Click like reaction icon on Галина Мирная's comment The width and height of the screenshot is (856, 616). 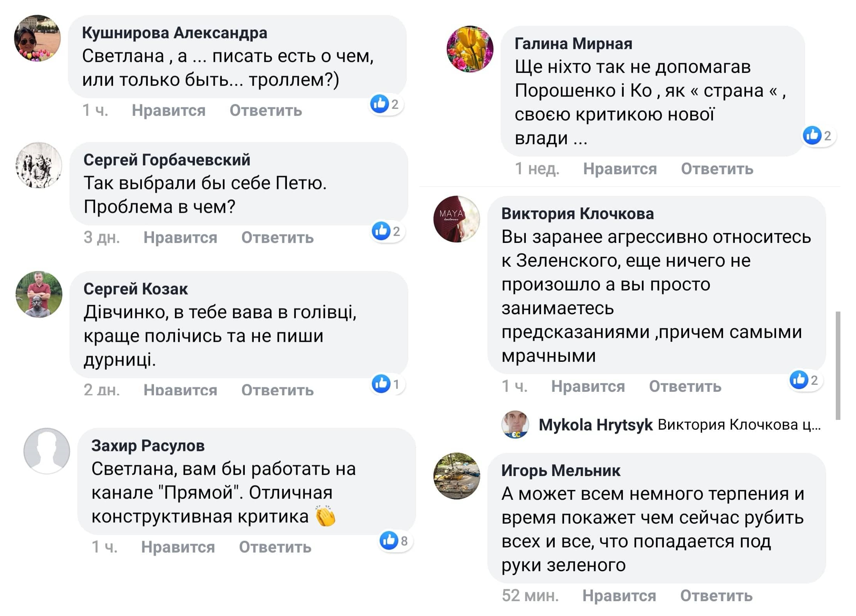click(x=812, y=135)
